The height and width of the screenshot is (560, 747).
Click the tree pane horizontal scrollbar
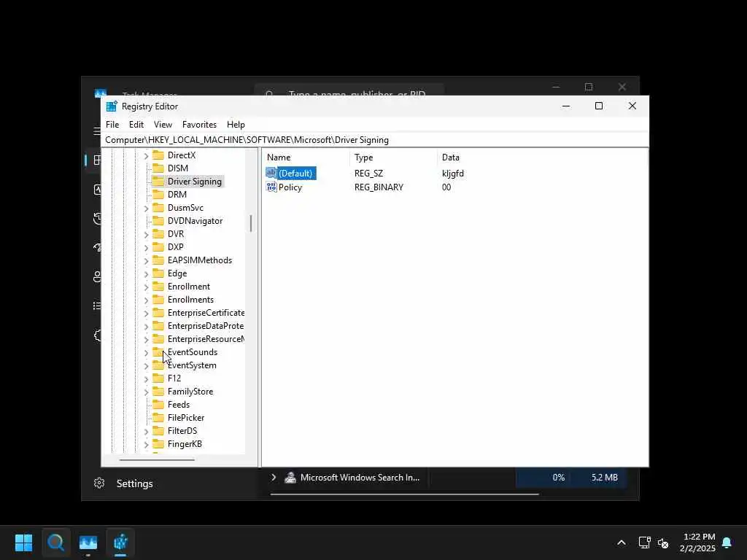click(x=157, y=460)
